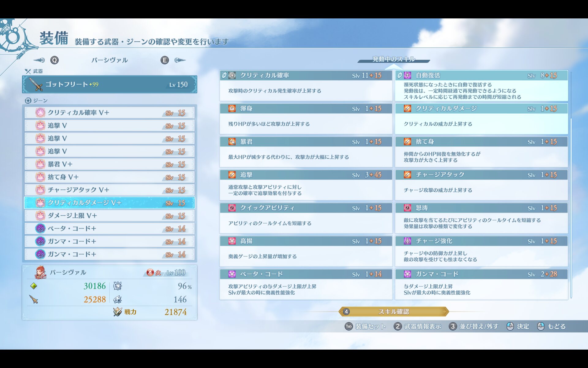The width and height of the screenshot is (588, 368).
Task: Expand the ガンマ・コード skill panel
Action: (x=481, y=284)
